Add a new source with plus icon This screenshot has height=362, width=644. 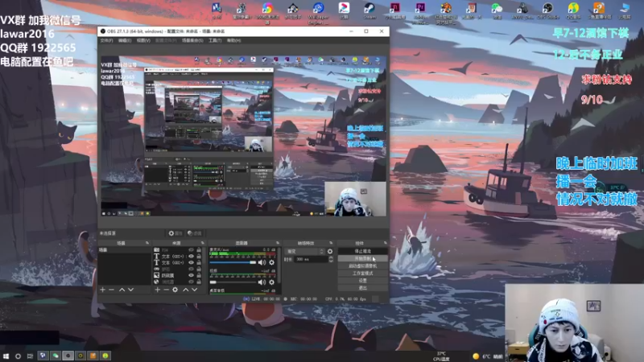coord(157,290)
